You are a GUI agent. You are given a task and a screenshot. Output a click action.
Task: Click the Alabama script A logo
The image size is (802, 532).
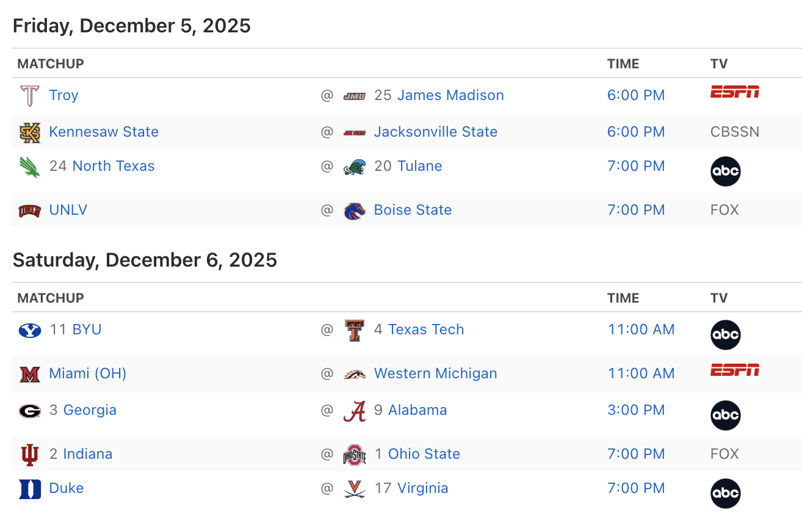pyautogui.click(x=354, y=411)
